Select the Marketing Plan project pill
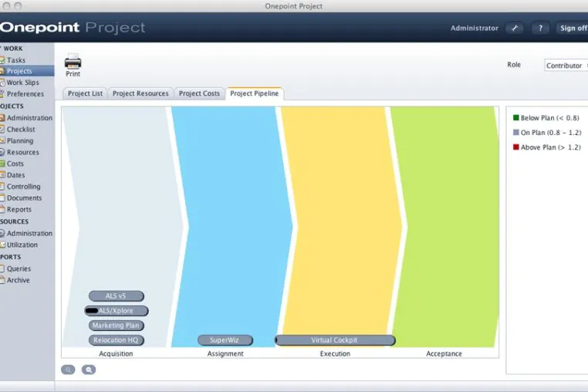Viewport: 588px width, 392px height. pos(117,326)
